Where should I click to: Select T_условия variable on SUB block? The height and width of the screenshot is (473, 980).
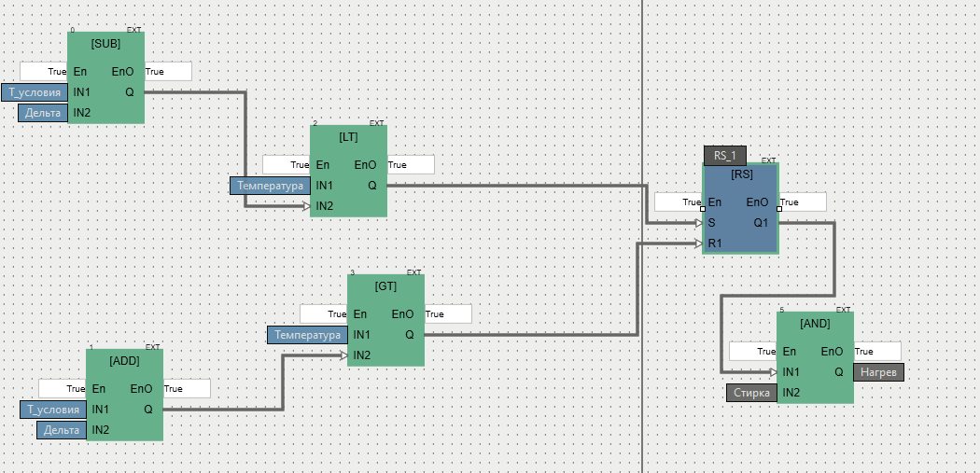[35, 92]
